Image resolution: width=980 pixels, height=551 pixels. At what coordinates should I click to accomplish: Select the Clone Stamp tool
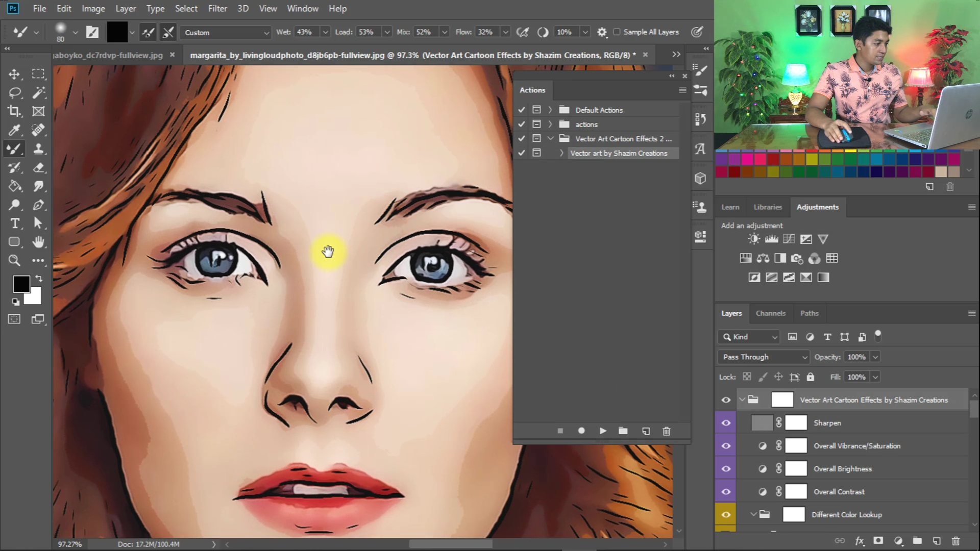tap(38, 149)
